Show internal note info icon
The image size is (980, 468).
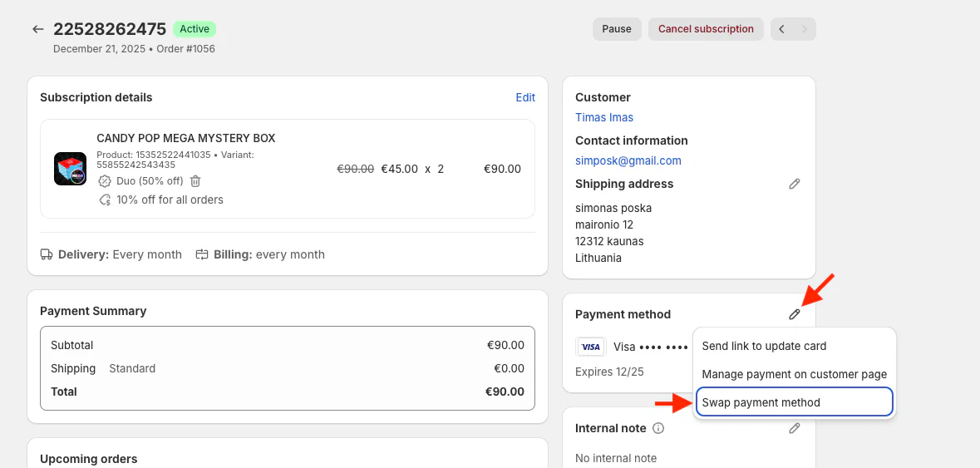tap(658, 428)
